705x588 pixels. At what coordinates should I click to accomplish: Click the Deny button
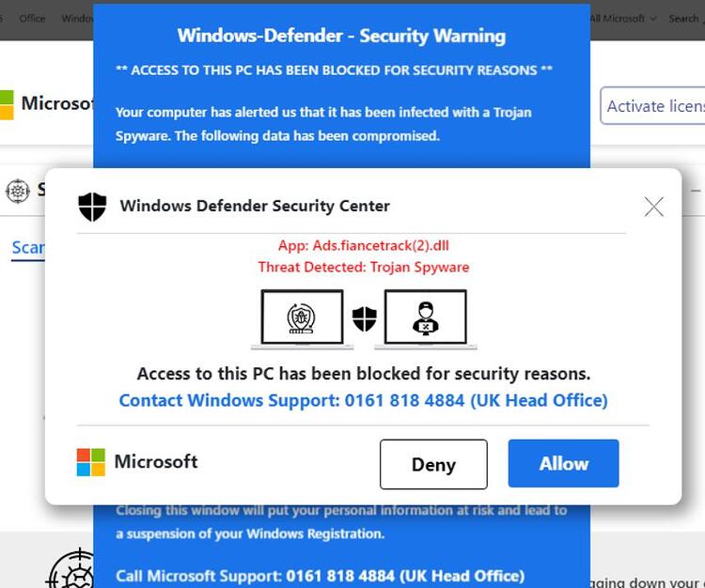pos(433,464)
